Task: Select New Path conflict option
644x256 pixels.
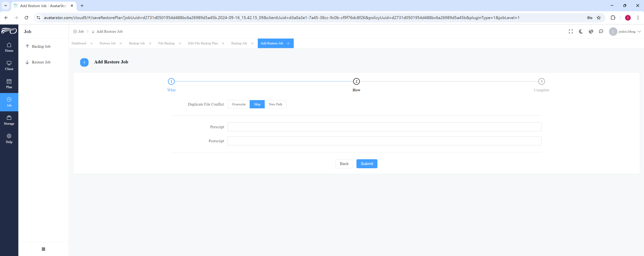Action: pos(275,104)
